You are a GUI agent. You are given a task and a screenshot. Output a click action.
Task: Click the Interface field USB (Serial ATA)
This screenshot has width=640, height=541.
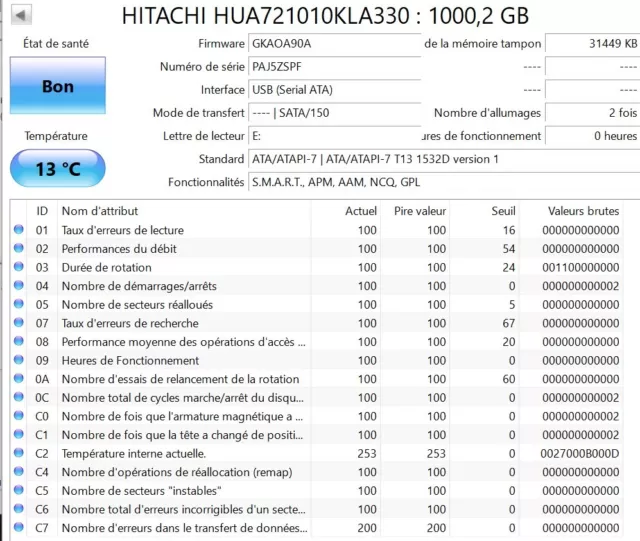point(334,89)
